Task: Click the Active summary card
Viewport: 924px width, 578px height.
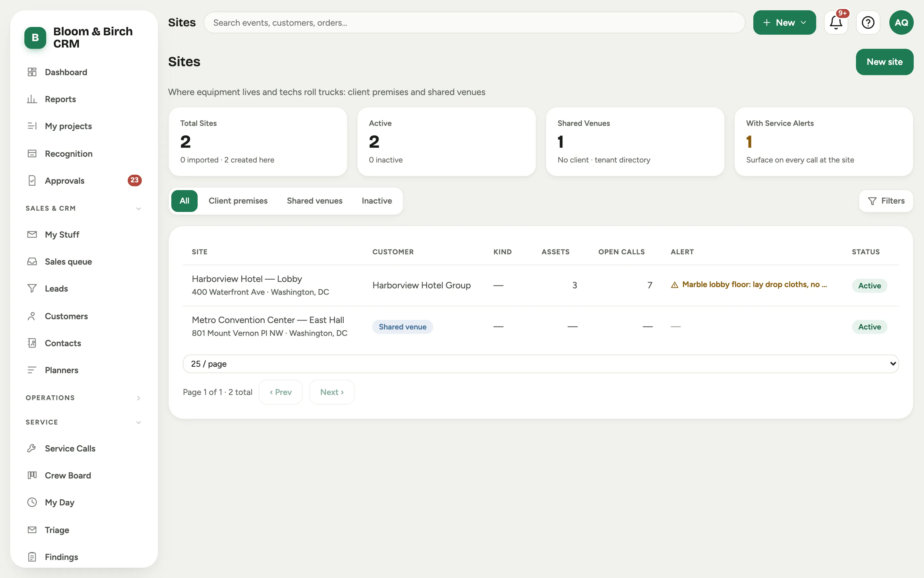Action: click(x=446, y=141)
